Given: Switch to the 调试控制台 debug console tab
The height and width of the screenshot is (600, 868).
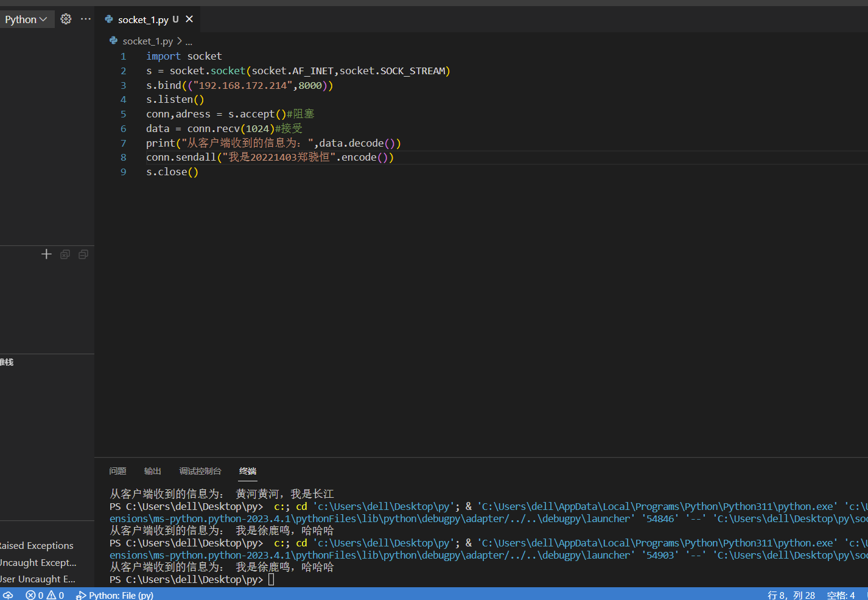Looking at the screenshot, I should click(x=200, y=471).
